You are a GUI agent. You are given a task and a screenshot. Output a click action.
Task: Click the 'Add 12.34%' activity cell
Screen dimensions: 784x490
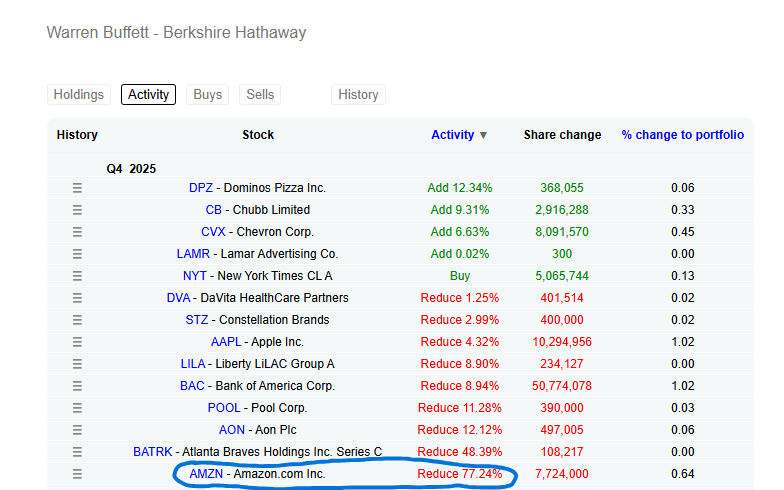[460, 188]
